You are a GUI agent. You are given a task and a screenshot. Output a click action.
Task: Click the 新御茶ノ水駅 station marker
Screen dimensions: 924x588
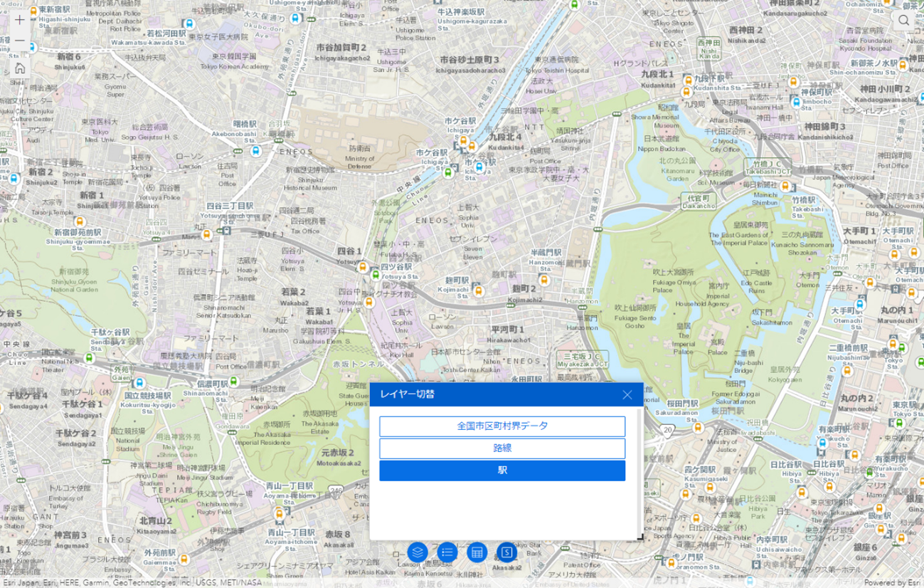coord(903,65)
